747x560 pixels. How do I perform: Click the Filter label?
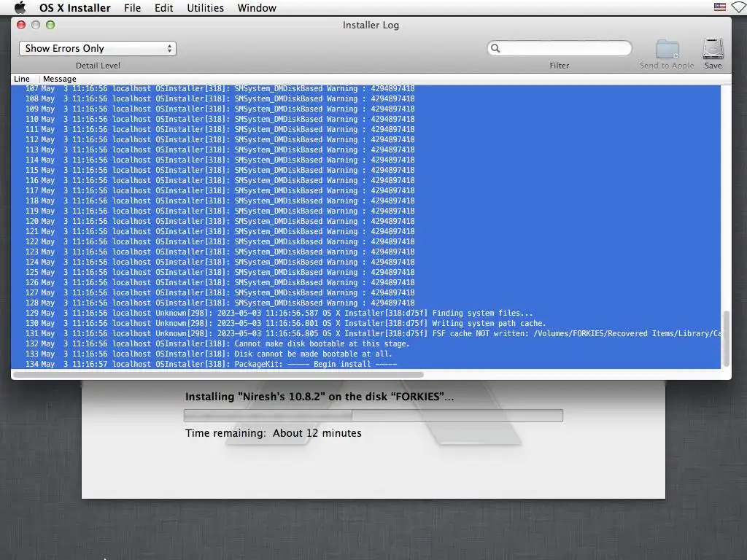560,66
